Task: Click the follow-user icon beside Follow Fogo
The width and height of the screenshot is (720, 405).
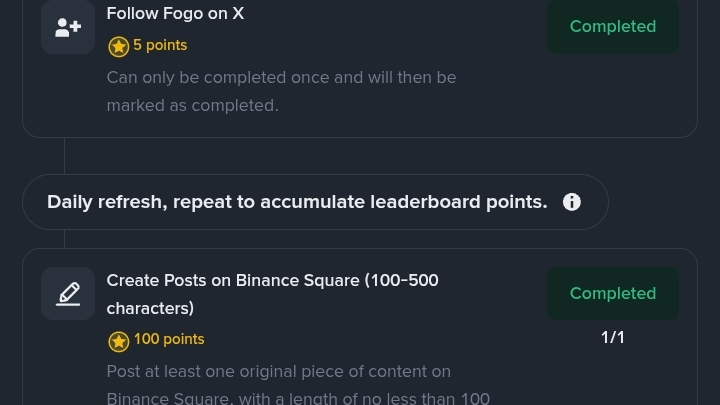Action: pos(68,27)
